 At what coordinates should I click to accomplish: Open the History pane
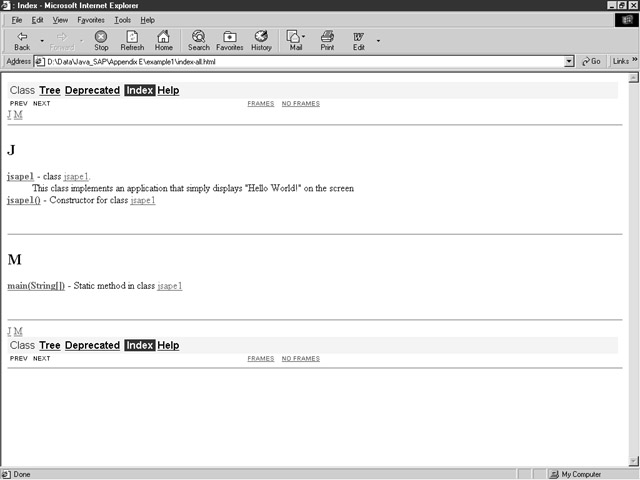pyautogui.click(x=261, y=41)
